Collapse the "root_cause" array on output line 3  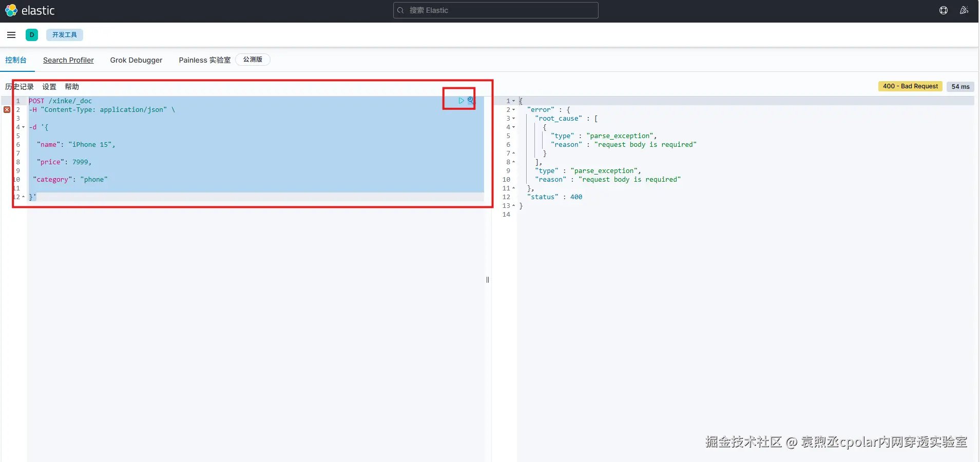click(x=514, y=119)
